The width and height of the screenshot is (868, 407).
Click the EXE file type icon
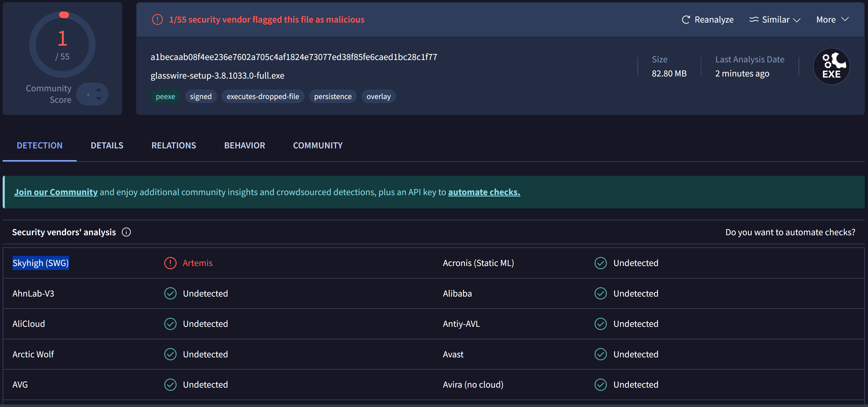click(x=831, y=66)
